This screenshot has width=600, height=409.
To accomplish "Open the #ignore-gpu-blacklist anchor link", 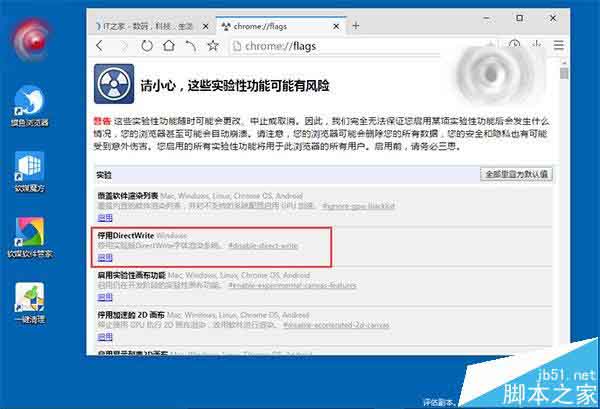I will point(359,206).
